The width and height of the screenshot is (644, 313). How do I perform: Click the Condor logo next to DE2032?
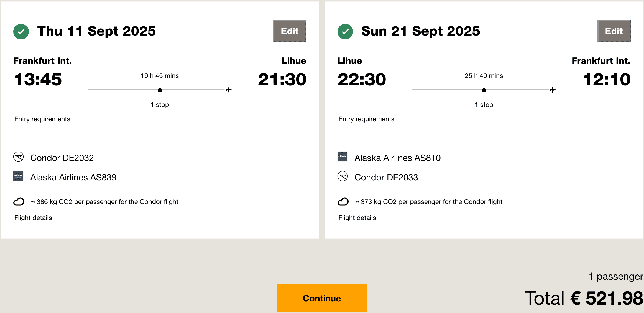coord(19,157)
